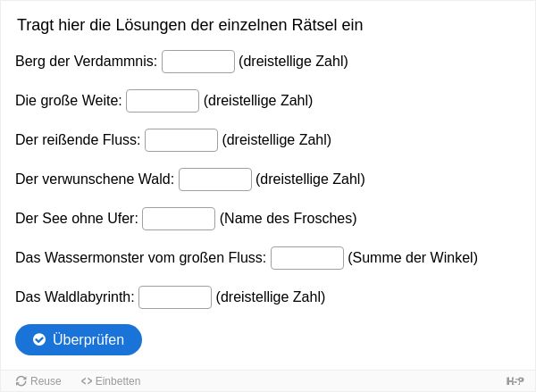Click the embed code brackets icon
536x392 pixels.
[x=87, y=380]
